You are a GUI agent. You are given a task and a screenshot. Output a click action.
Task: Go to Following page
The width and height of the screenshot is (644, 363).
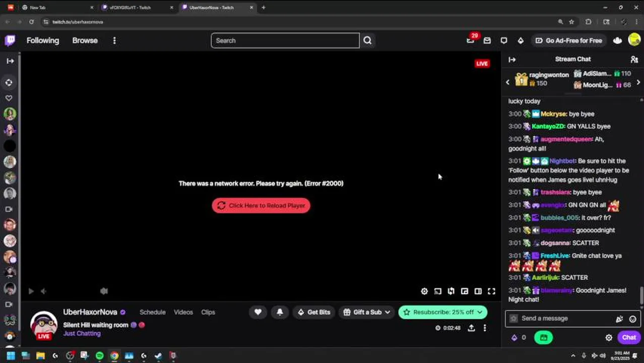(43, 40)
